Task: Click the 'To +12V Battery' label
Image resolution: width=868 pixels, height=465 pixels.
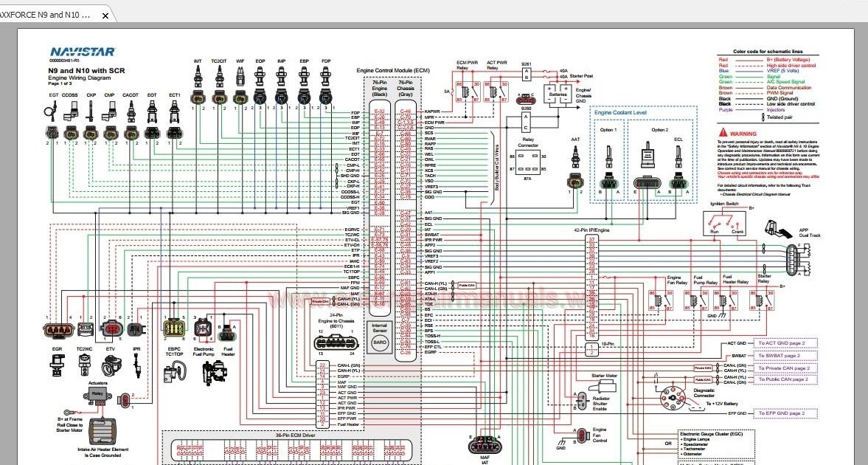Action: [x=722, y=404]
